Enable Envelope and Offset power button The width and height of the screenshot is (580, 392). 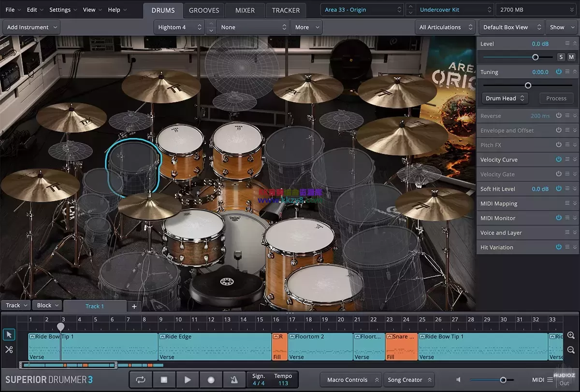click(x=559, y=130)
